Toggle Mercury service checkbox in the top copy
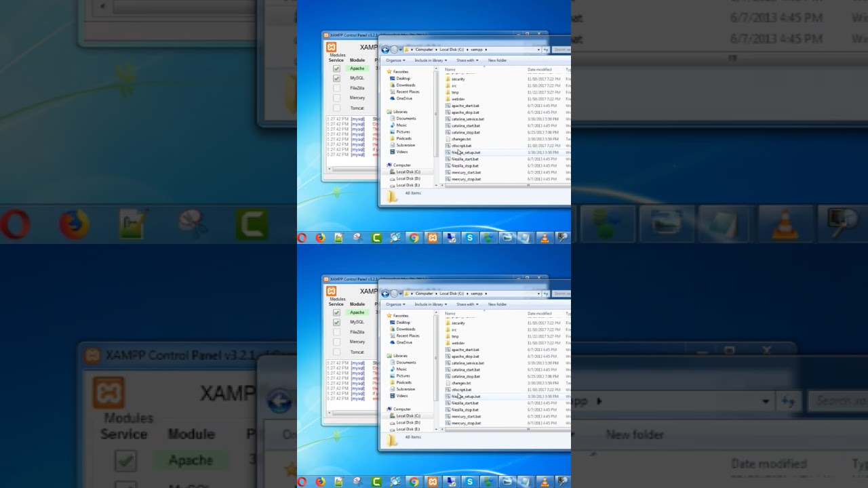This screenshot has height=488, width=868. point(336,98)
